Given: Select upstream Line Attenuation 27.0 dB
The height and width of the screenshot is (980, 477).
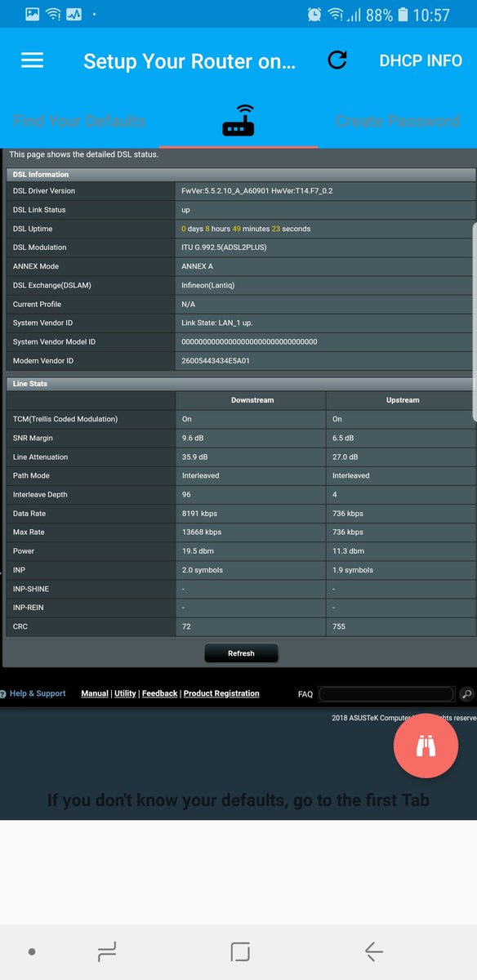Looking at the screenshot, I should (345, 457).
